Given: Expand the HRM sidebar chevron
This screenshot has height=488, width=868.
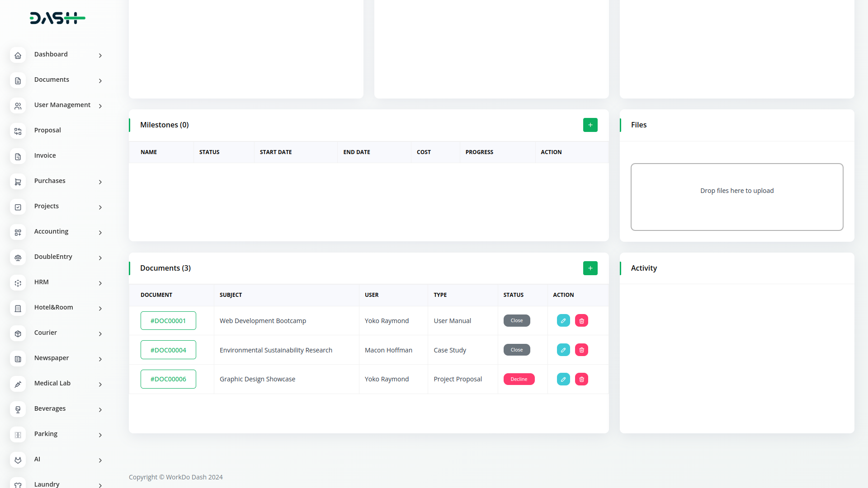Looking at the screenshot, I should coord(100,283).
